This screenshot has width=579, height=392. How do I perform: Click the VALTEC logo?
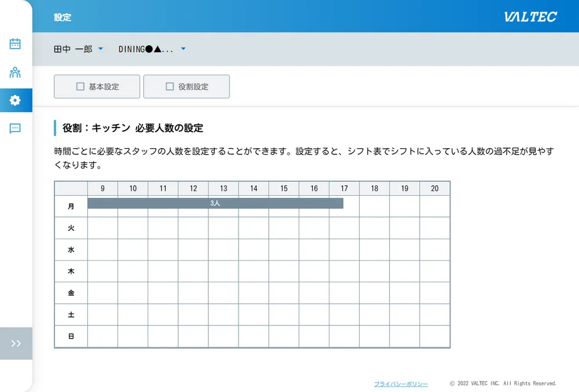pyautogui.click(x=530, y=17)
